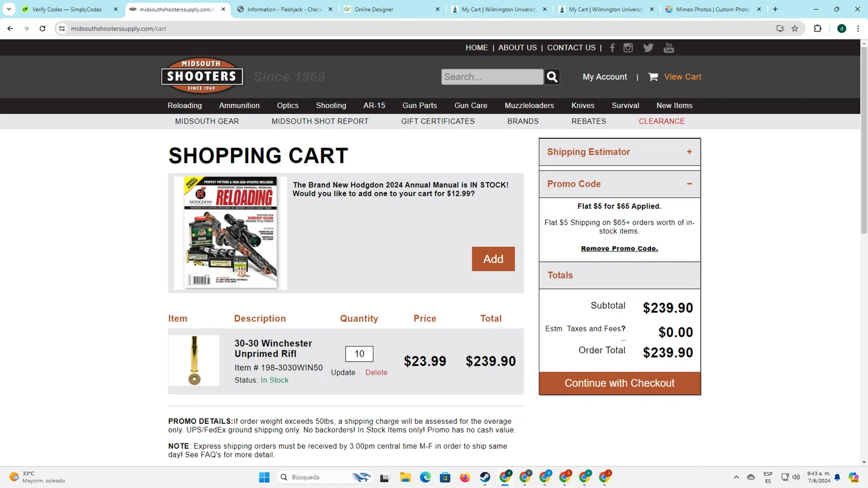The image size is (868, 488).
Task: Open the Optics menu
Action: pyautogui.click(x=288, y=106)
